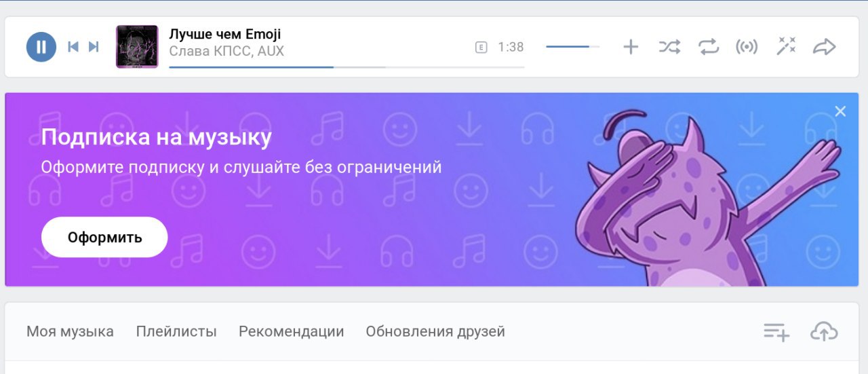Toggle broadcast music to status

[x=747, y=47]
